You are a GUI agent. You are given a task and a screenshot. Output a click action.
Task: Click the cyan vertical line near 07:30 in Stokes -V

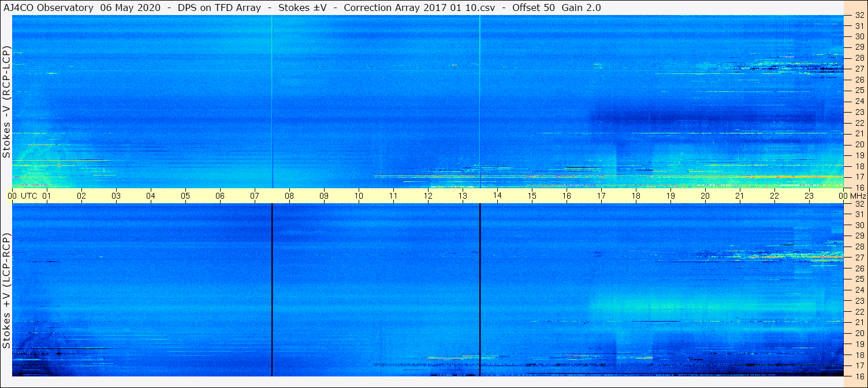coord(272,102)
